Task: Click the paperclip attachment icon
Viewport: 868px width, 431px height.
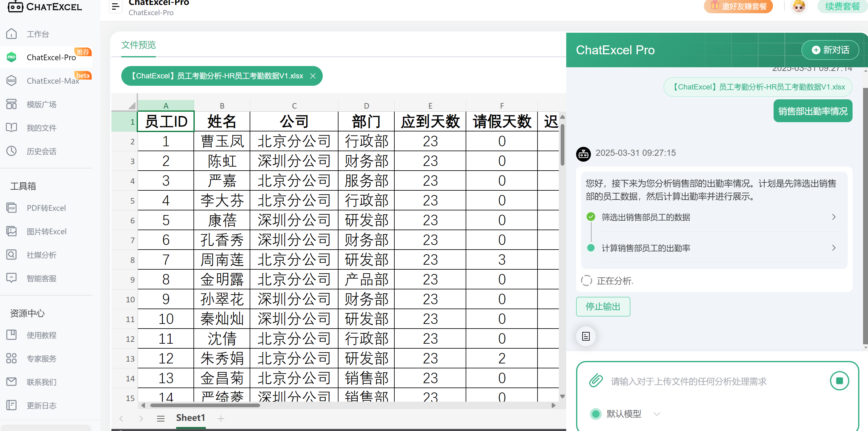Action: (596, 381)
